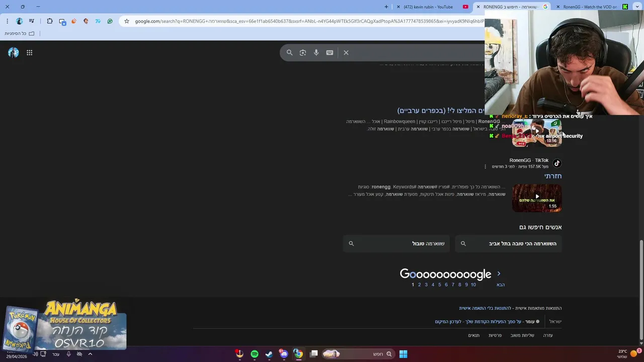Image resolution: width=644 pixels, height=362 pixels.
Task: Open the חזרתי TikTok result link
Action: pos(552,176)
